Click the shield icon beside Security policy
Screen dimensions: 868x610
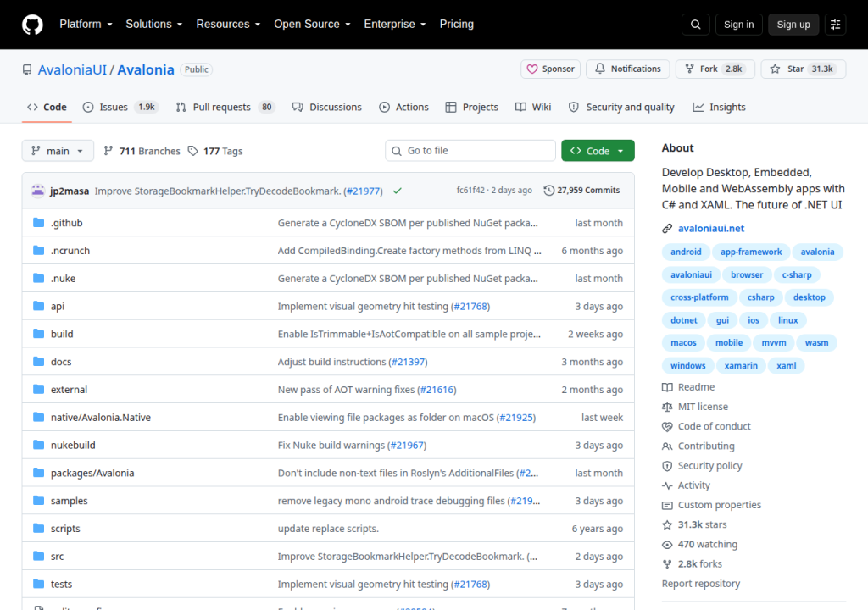tap(667, 466)
